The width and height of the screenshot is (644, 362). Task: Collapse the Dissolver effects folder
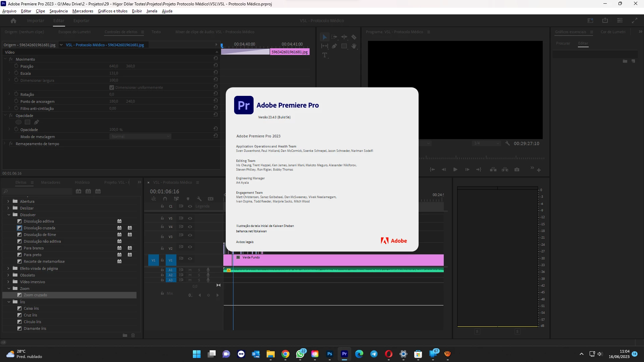9,215
